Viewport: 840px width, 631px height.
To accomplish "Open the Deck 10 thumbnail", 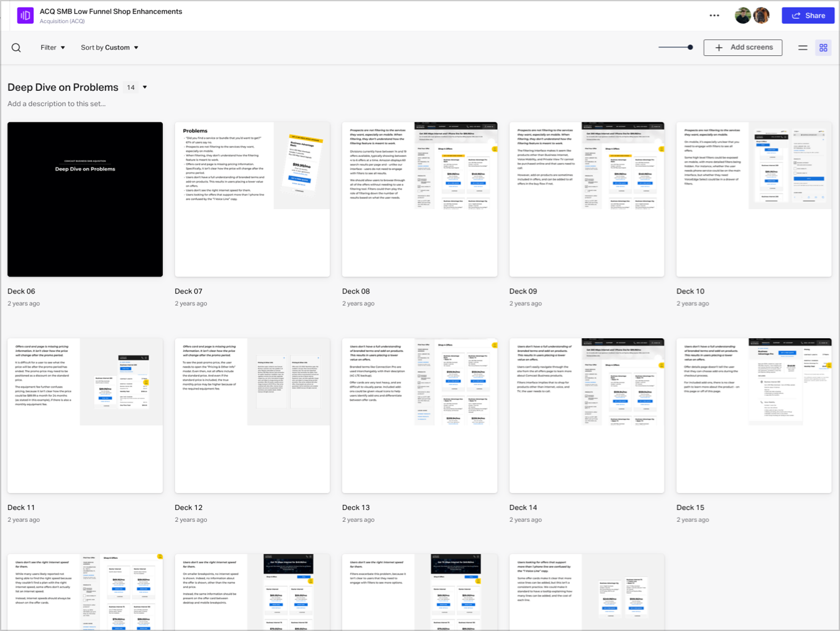I will (x=754, y=199).
